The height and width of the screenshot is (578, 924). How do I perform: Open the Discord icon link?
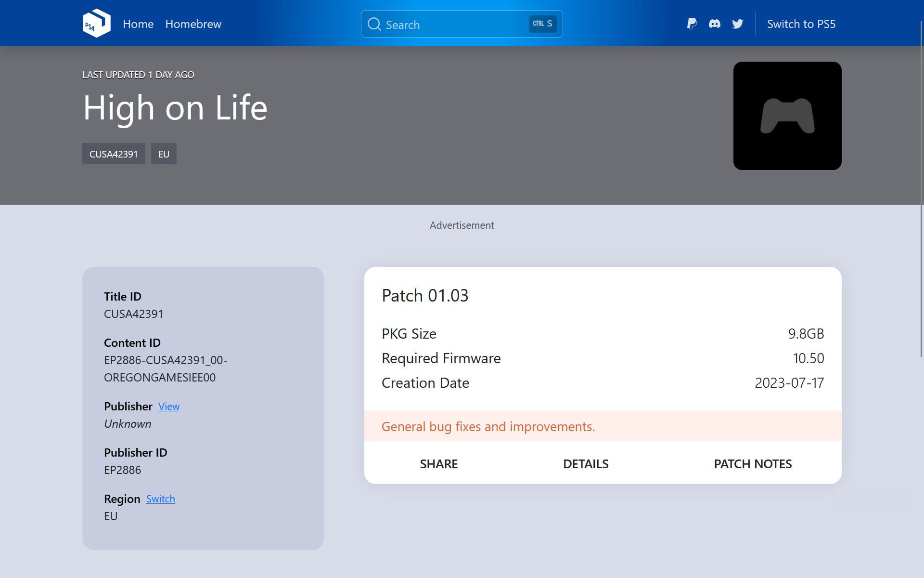pos(715,24)
